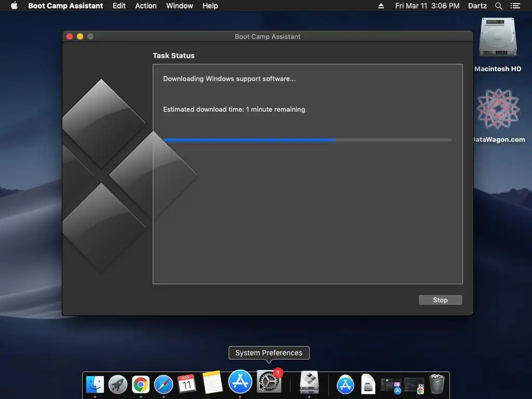The width and height of the screenshot is (532, 399).
Task: Open the disk image document in Dock
Action: point(368,384)
